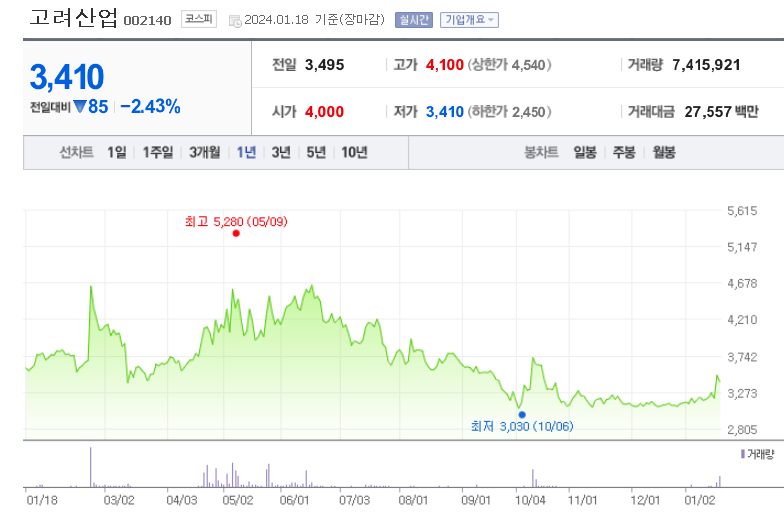Switch to 일봉 candlestick chart
Screen dimensions: 784x520
tap(585, 152)
